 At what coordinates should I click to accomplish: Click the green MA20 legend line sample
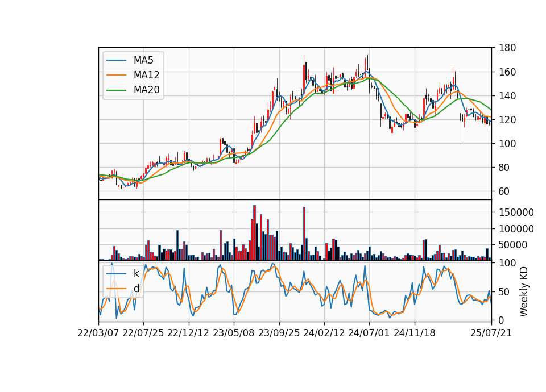[x=116, y=90]
